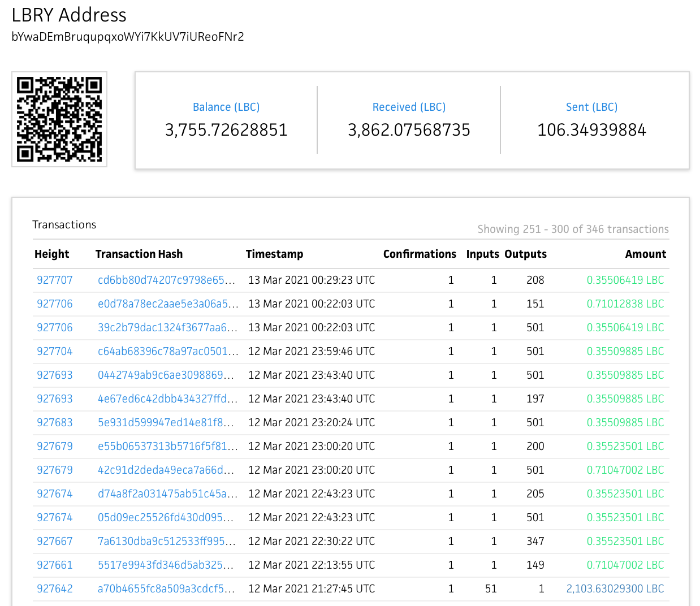Image resolution: width=700 pixels, height=606 pixels.
Task: Open transaction 42c91d2deda49eca7a66d…
Action: (166, 470)
